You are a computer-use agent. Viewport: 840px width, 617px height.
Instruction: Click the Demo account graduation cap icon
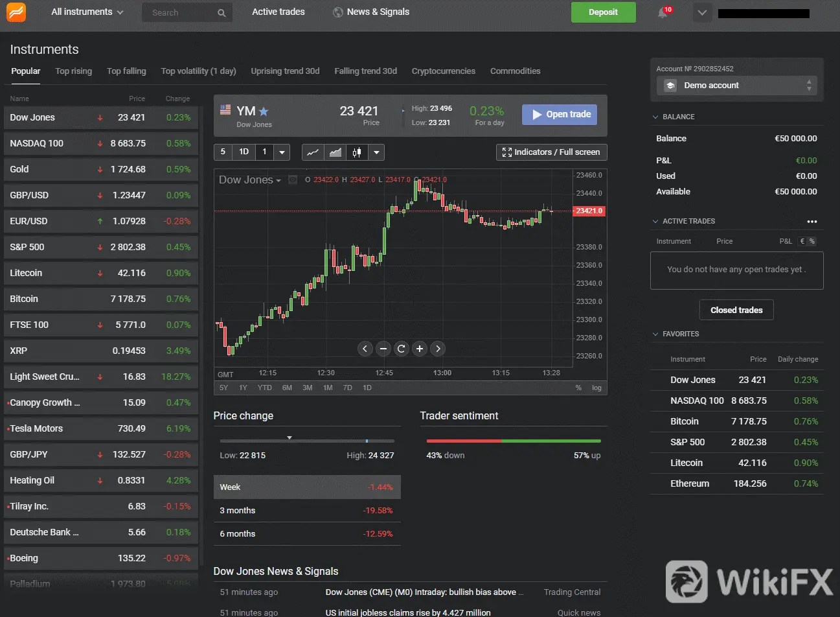(670, 86)
